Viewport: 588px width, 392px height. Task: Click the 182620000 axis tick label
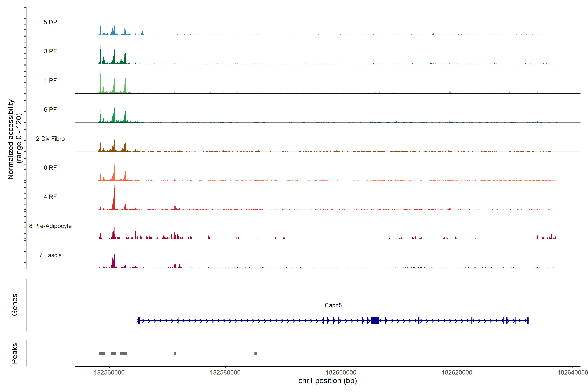pyautogui.click(x=457, y=372)
